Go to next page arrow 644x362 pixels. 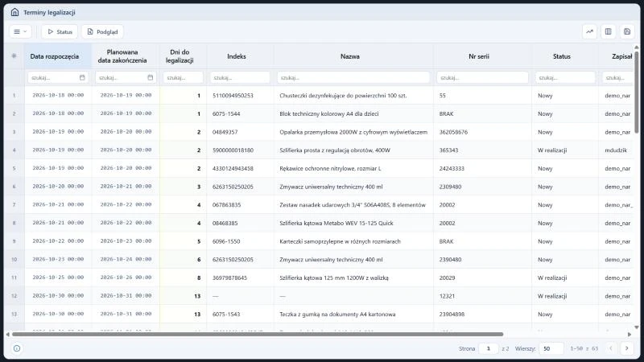pyautogui.click(x=627, y=348)
